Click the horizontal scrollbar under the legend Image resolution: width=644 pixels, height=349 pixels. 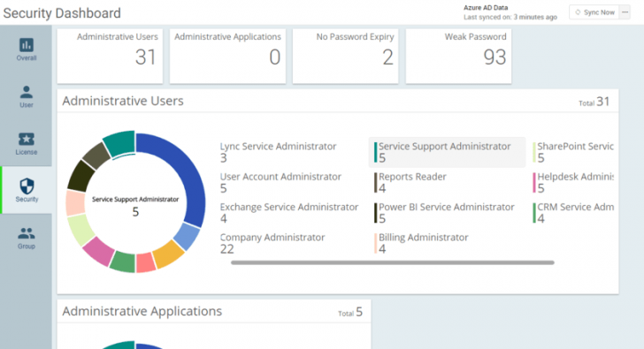pos(392,262)
